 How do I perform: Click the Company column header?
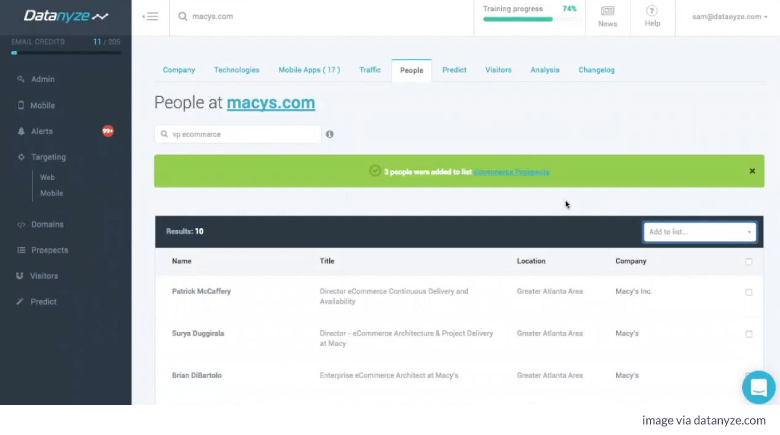(631, 261)
